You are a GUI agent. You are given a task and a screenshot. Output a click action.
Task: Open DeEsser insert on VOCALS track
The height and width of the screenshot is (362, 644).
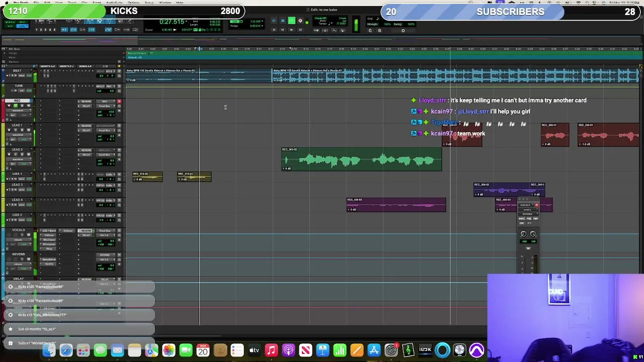pos(49,235)
